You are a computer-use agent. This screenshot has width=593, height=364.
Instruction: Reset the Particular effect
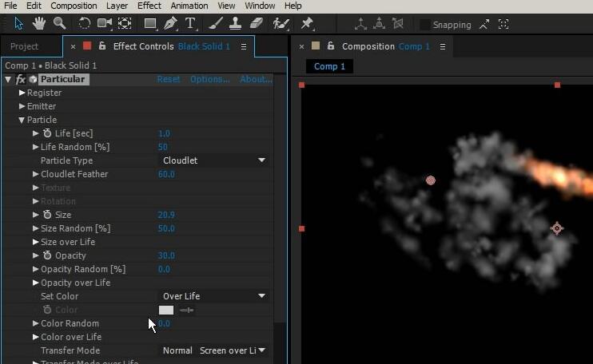[168, 79]
